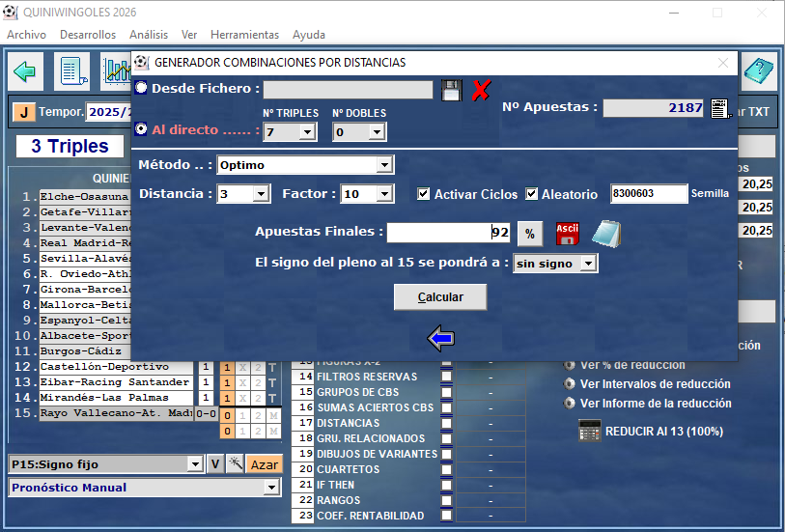Open the Nº TRIPLES dropdown
The image size is (785, 532).
tap(307, 132)
